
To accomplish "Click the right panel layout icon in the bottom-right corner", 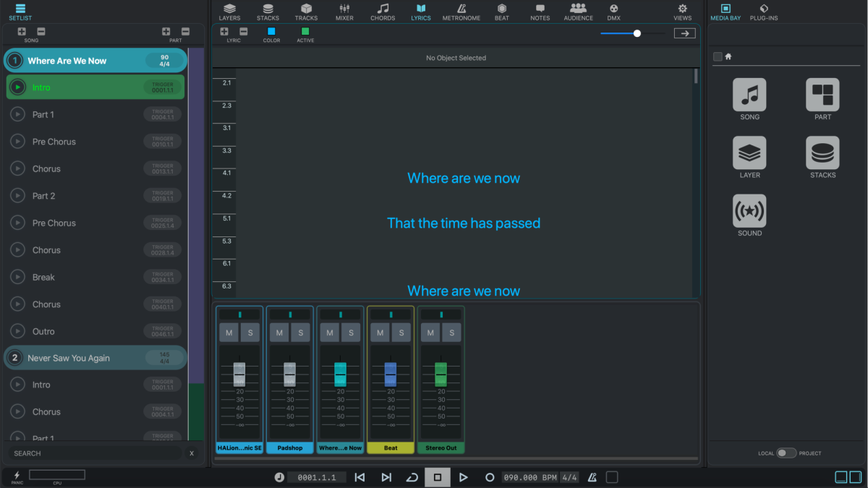I will point(855,477).
